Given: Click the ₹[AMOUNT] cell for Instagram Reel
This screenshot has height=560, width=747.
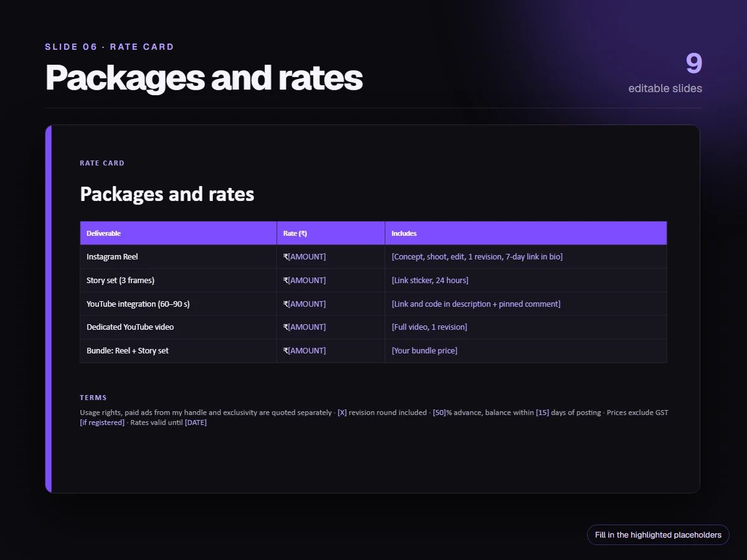Looking at the screenshot, I should click(331, 257).
